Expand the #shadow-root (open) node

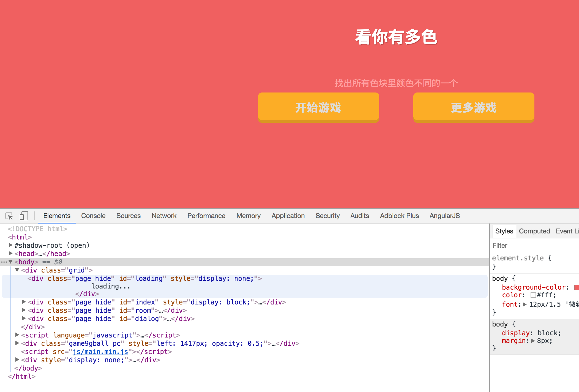tap(10, 245)
